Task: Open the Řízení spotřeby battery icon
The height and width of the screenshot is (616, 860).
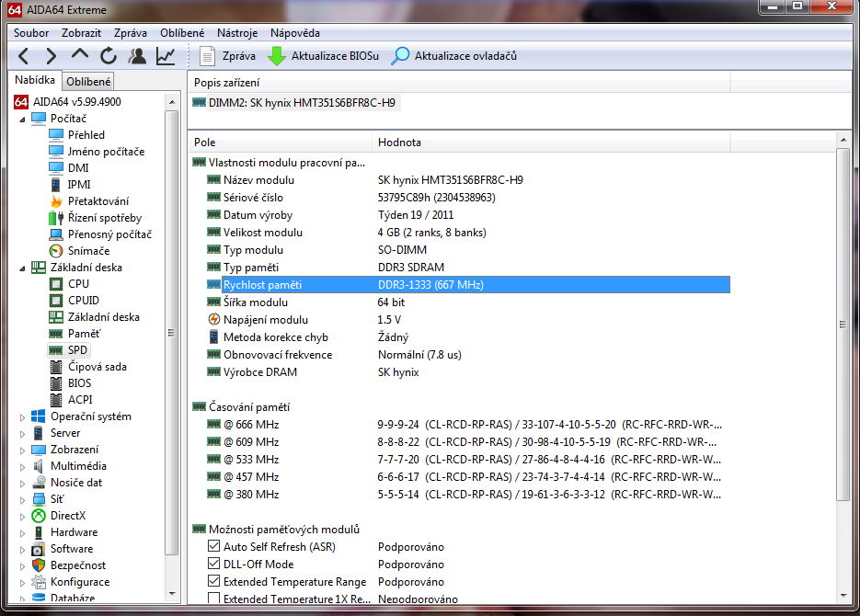Action: 56,218
